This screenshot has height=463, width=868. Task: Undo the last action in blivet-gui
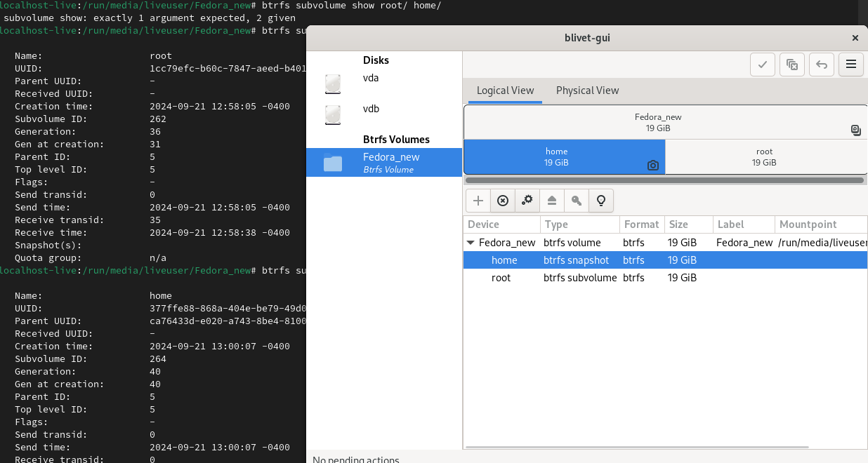coord(822,65)
